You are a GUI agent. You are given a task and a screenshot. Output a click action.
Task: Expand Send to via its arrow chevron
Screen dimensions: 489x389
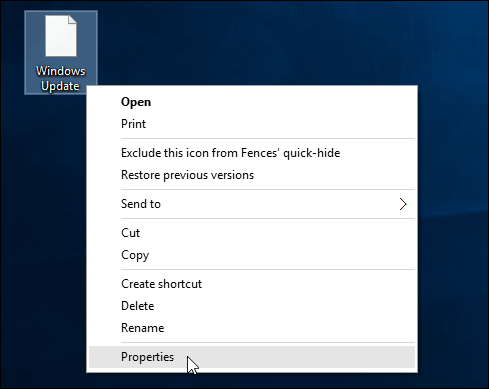click(403, 204)
